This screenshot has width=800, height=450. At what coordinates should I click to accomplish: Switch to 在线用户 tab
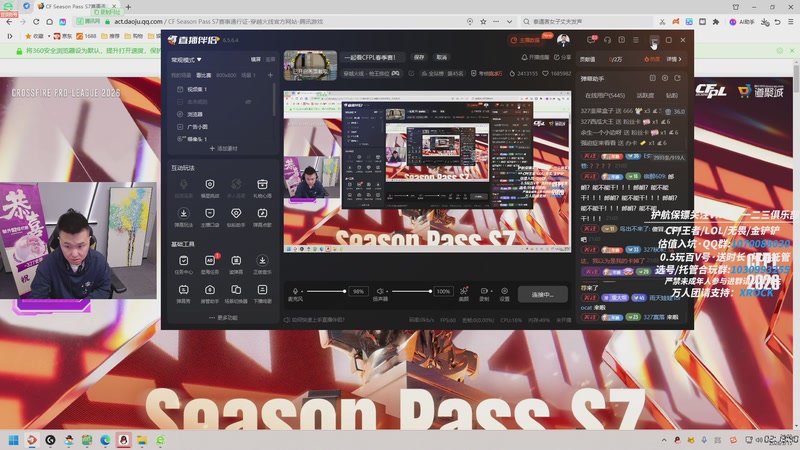[605, 95]
